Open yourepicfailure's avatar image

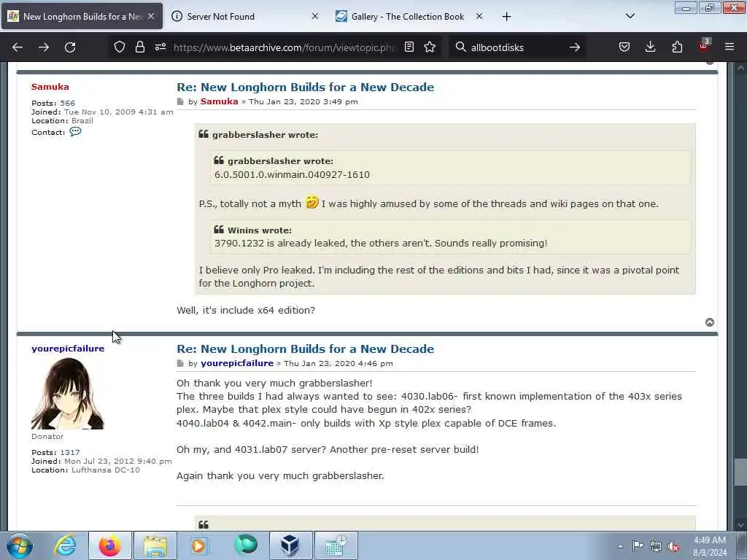point(68,393)
